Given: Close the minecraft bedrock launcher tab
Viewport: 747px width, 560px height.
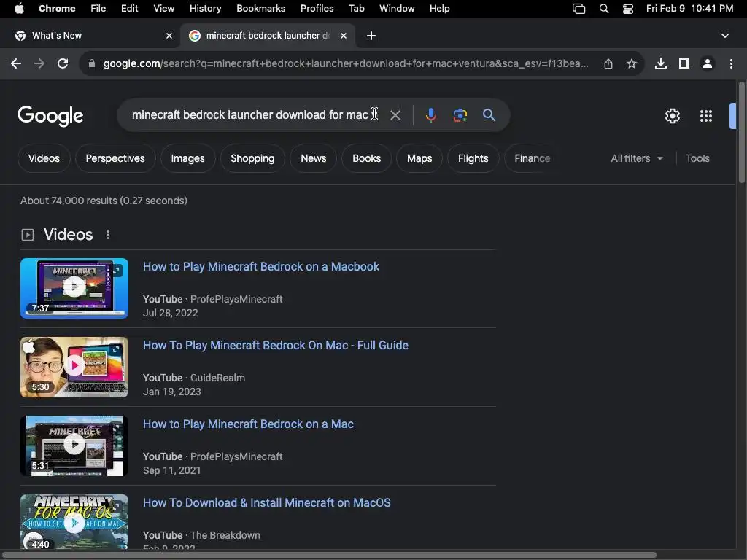Looking at the screenshot, I should pyautogui.click(x=344, y=36).
